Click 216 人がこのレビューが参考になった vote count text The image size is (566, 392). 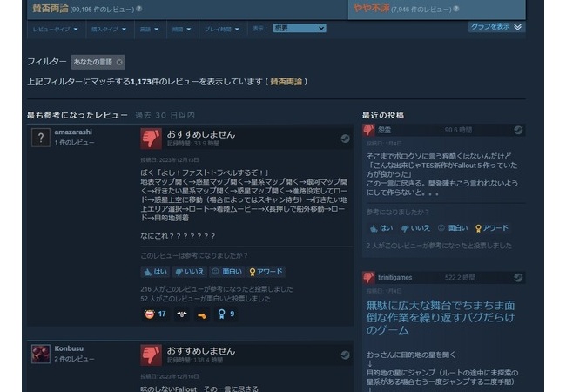[x=217, y=289]
